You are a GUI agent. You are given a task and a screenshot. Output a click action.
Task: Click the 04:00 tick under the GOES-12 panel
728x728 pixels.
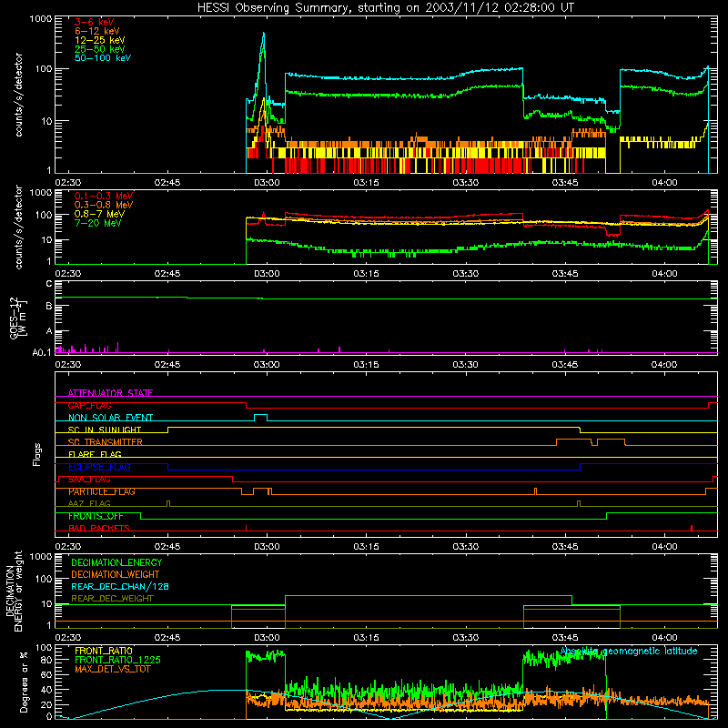click(x=664, y=365)
